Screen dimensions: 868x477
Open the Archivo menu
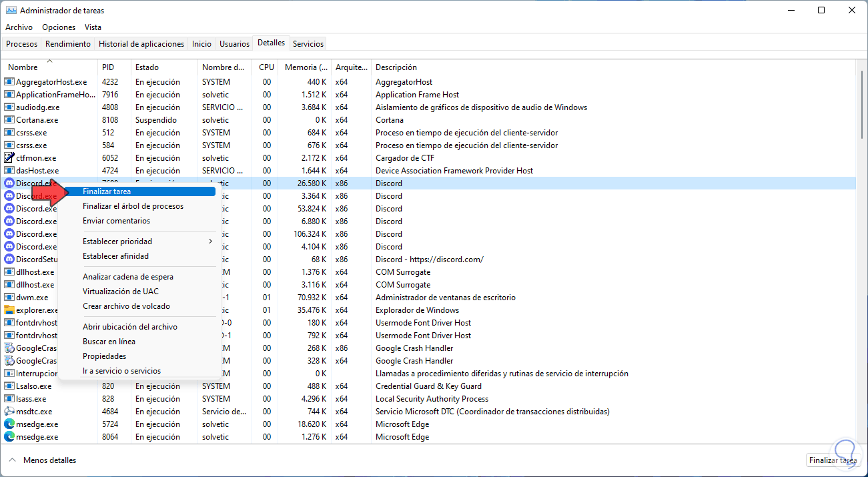(19, 27)
